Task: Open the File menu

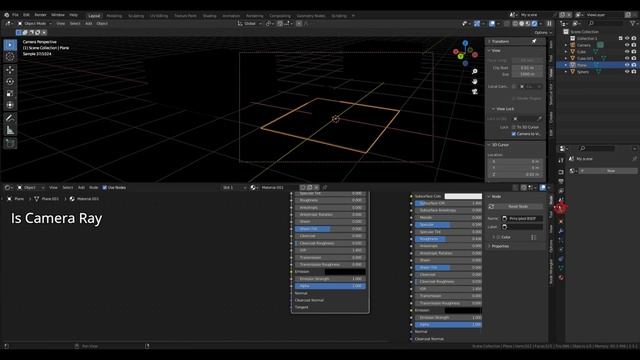Action: click(15, 15)
